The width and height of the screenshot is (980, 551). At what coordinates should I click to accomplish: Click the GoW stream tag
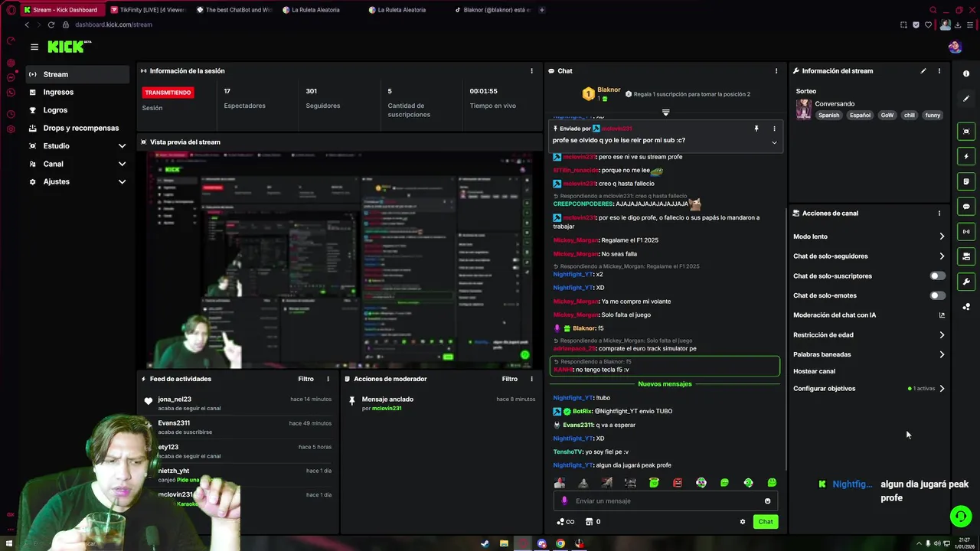point(887,116)
